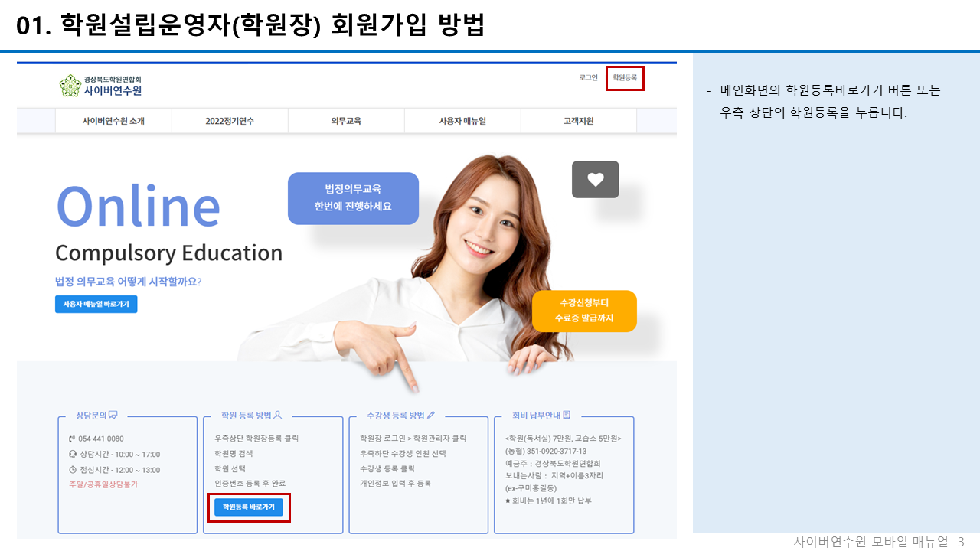Click the yellow 수강신청부터 수료증 발급까지 badge
Screen dimensions: 980x551
(x=584, y=311)
